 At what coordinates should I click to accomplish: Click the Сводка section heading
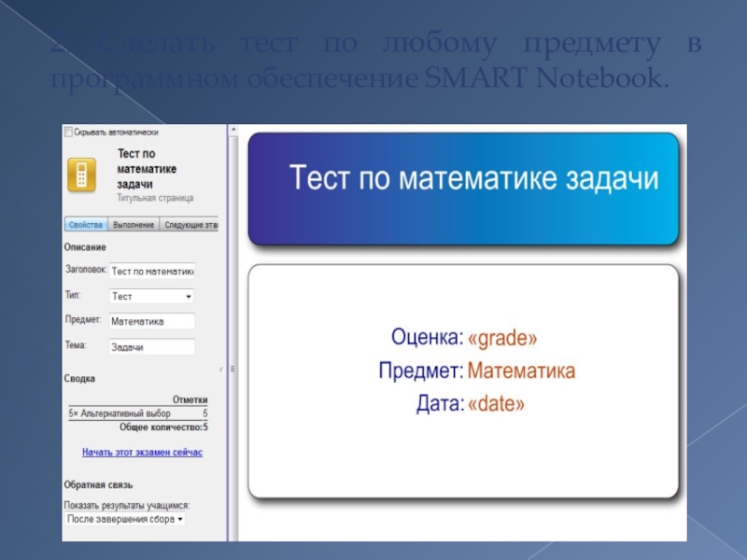click(x=79, y=379)
